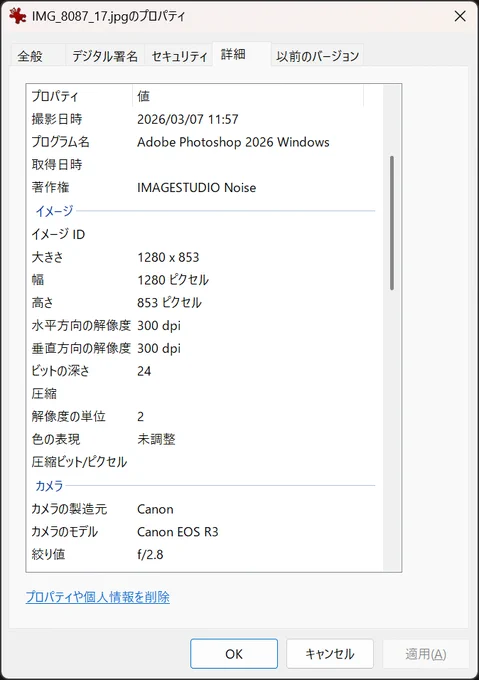The height and width of the screenshot is (680, 479).
Task: Confirm with the OK button
Action: click(x=234, y=654)
